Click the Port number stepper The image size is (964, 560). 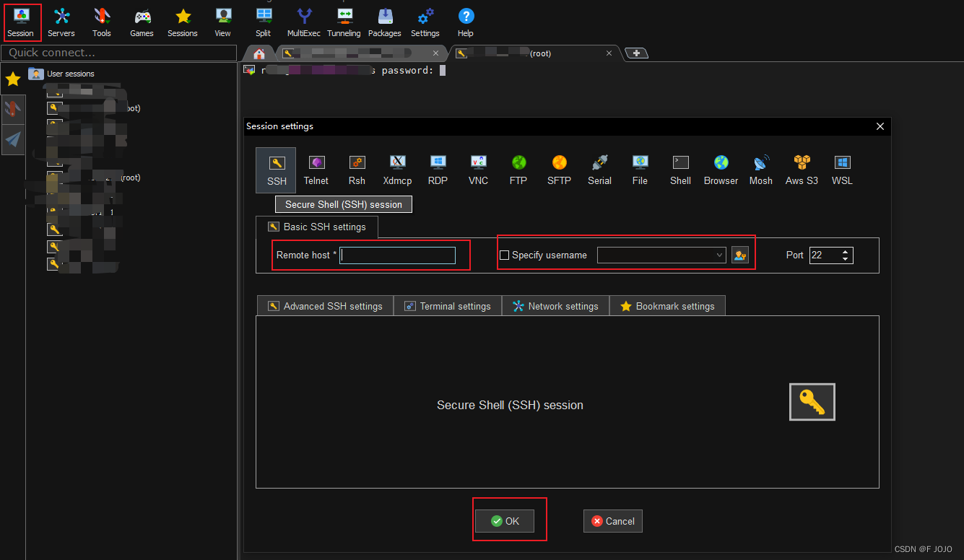[847, 255]
